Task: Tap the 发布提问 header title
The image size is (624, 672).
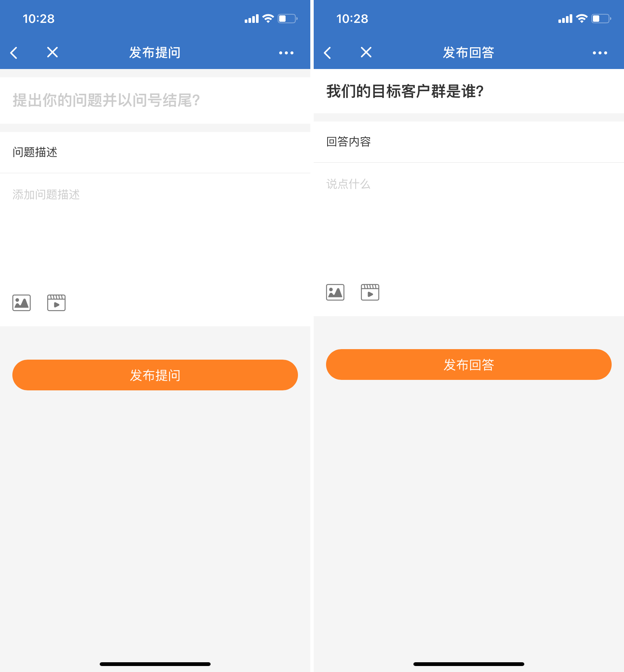Action: pos(155,53)
